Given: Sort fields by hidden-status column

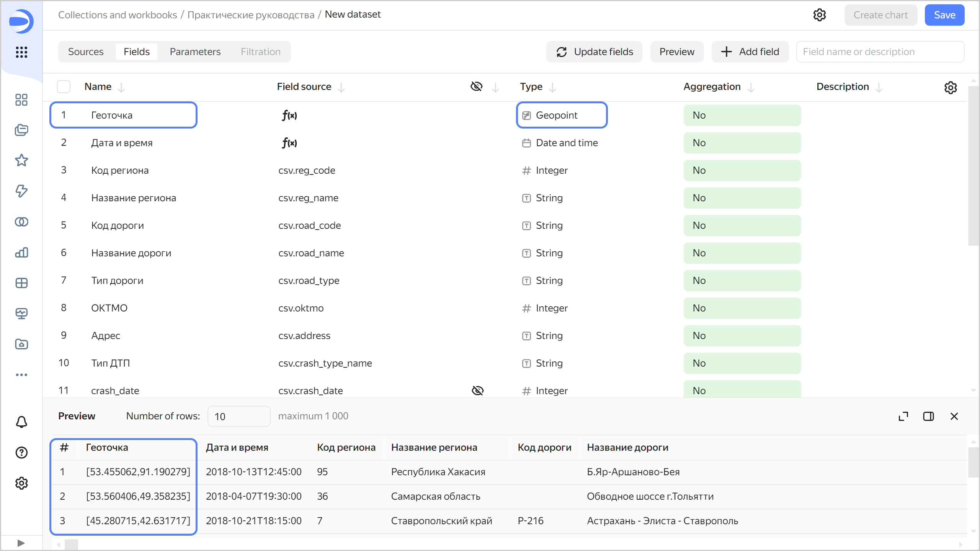Looking at the screenshot, I should click(x=495, y=88).
